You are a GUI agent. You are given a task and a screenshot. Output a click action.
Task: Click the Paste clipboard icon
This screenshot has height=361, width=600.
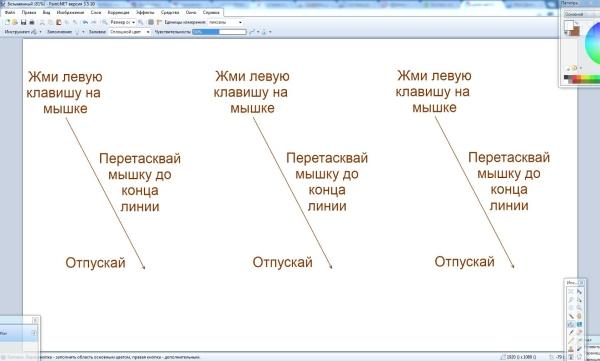(59, 22)
